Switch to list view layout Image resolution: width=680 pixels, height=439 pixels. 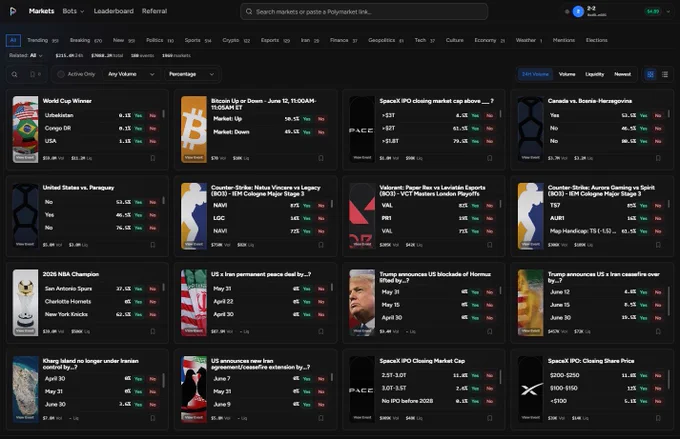click(665, 74)
